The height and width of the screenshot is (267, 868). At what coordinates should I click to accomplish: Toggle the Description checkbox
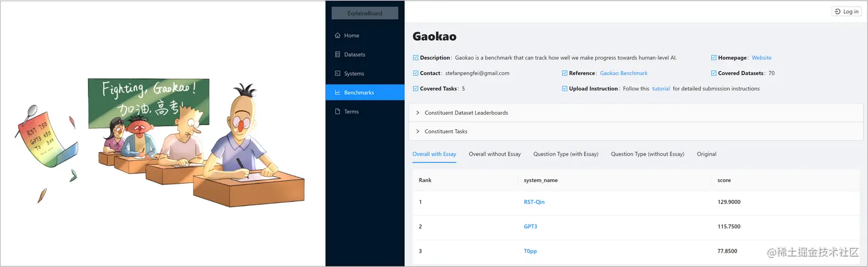[x=416, y=58]
